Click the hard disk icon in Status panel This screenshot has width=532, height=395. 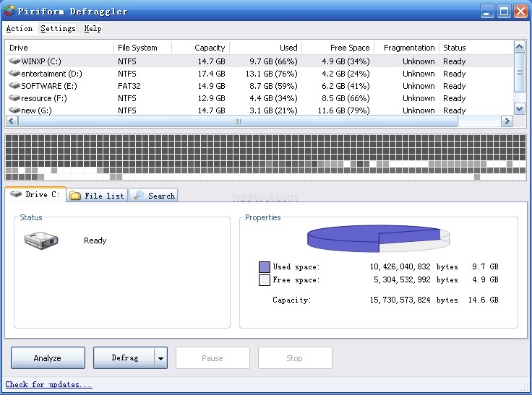click(41, 240)
